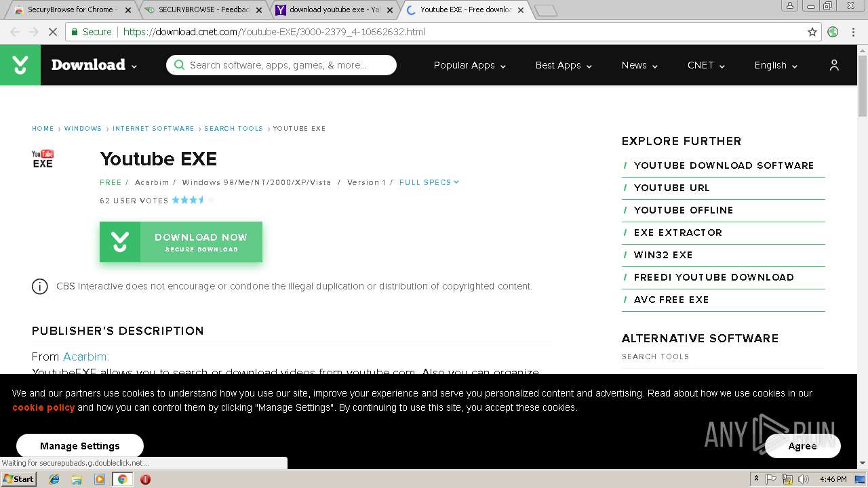Click the browser address bar URL
Image resolution: width=868 pixels, height=488 pixels.
click(274, 32)
